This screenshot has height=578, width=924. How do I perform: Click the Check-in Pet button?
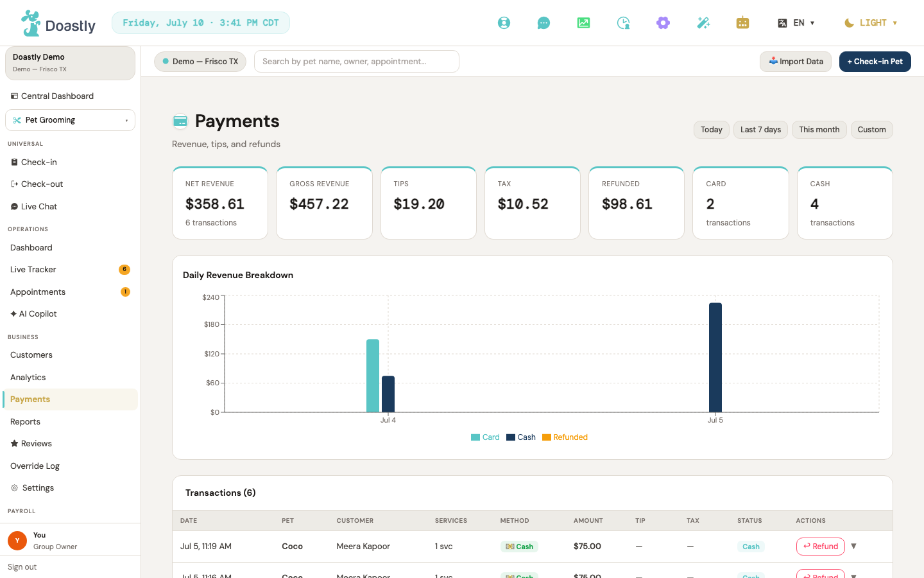(875, 62)
